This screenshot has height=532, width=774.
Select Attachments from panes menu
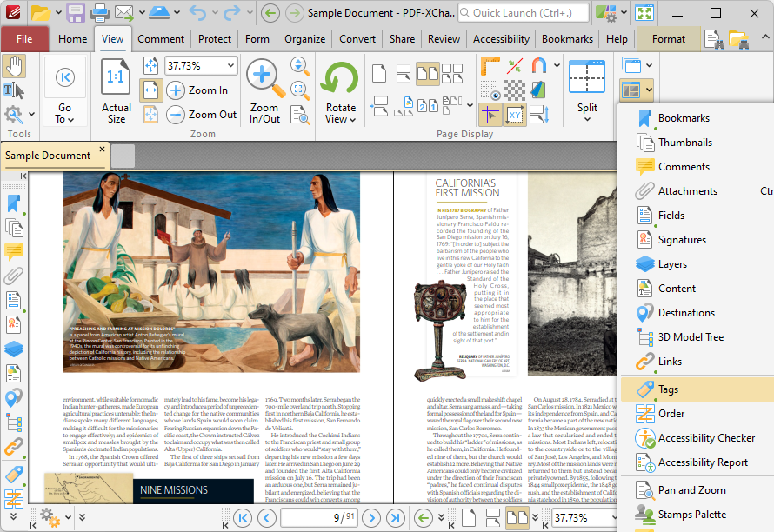pyautogui.click(x=688, y=191)
